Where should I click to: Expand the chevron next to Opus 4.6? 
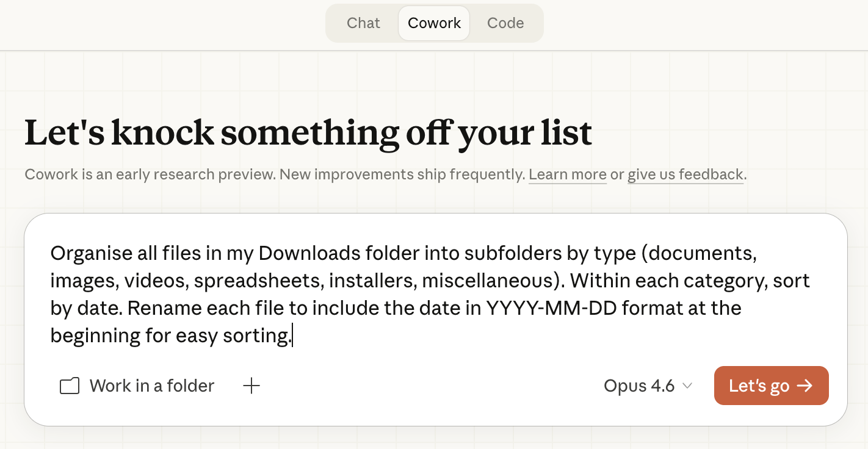pyautogui.click(x=687, y=386)
